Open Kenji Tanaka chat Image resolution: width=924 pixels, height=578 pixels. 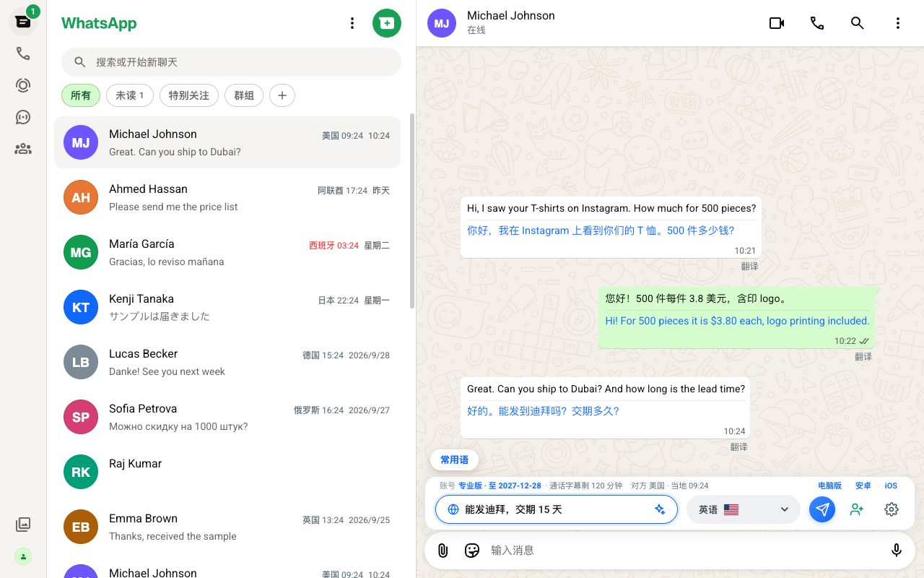point(227,308)
